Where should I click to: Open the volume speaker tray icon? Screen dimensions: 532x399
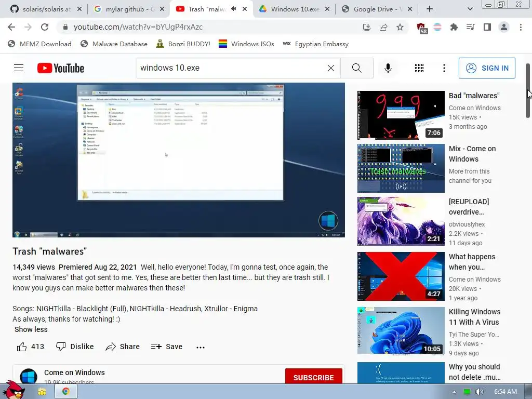pyautogui.click(x=479, y=392)
